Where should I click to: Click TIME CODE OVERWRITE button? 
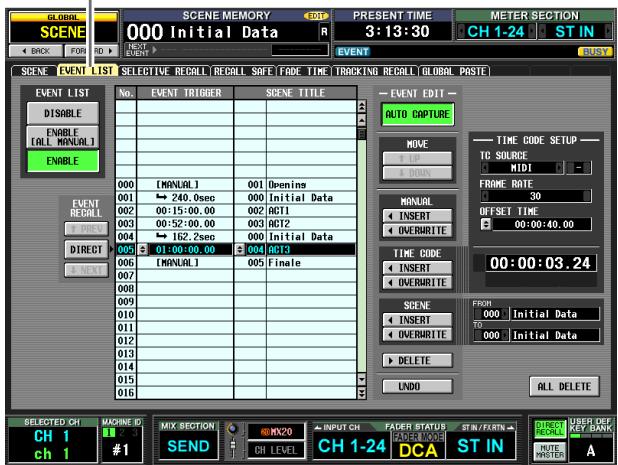pos(417,283)
